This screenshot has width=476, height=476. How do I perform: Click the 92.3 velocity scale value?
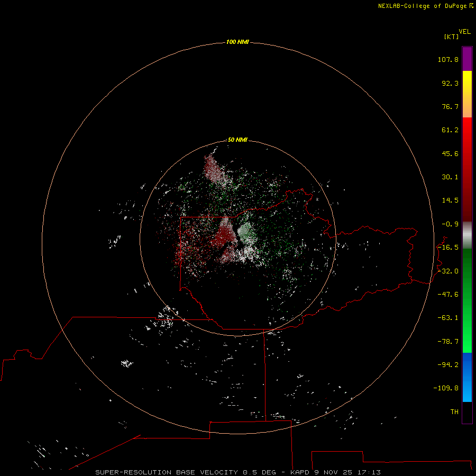(450, 83)
